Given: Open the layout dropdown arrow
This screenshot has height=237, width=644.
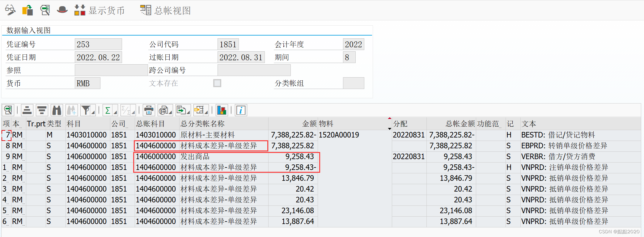Looking at the screenshot, I should (x=206, y=112).
